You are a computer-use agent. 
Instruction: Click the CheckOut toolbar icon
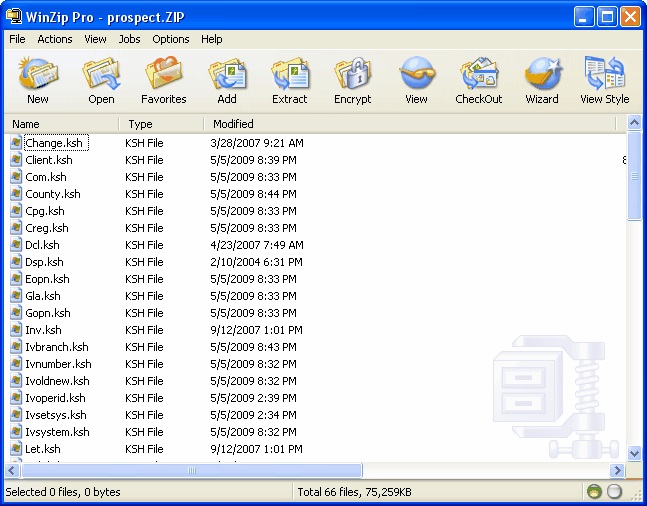(479, 73)
